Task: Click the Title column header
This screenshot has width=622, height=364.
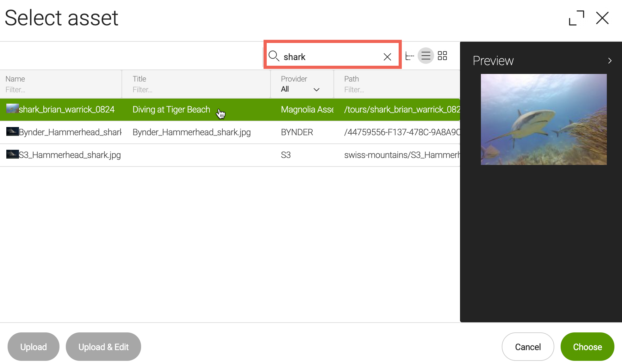Action: pos(139,79)
